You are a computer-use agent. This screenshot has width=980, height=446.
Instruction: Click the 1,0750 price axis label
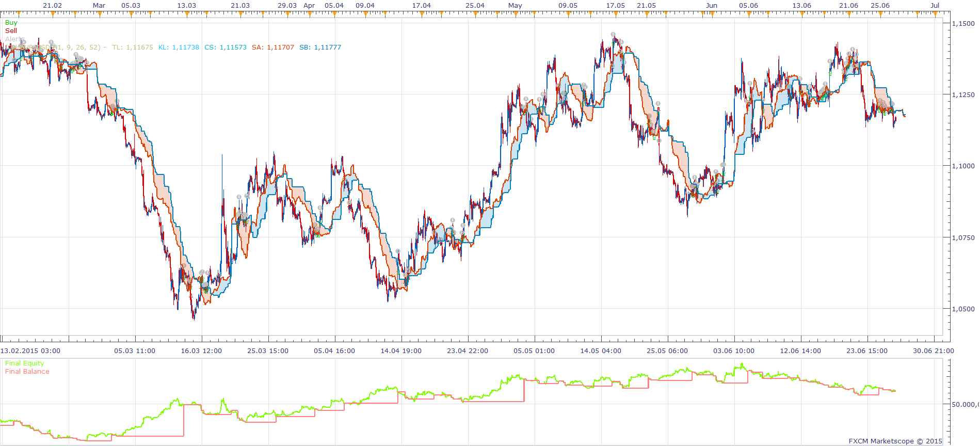(963, 238)
